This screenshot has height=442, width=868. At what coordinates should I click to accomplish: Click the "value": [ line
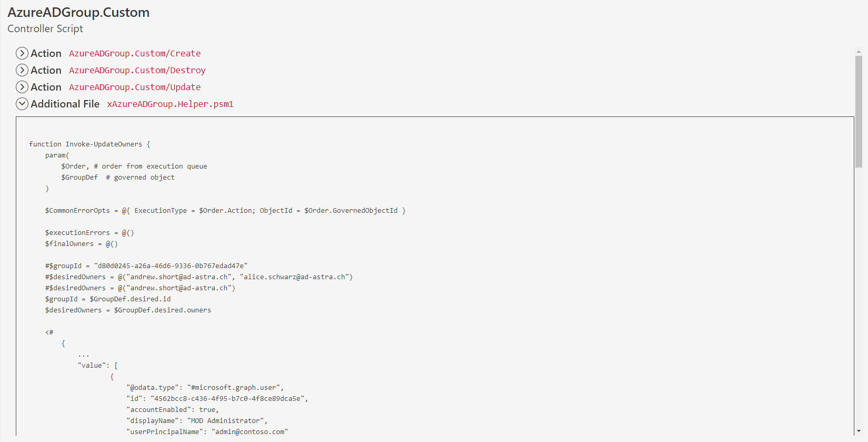coord(98,365)
